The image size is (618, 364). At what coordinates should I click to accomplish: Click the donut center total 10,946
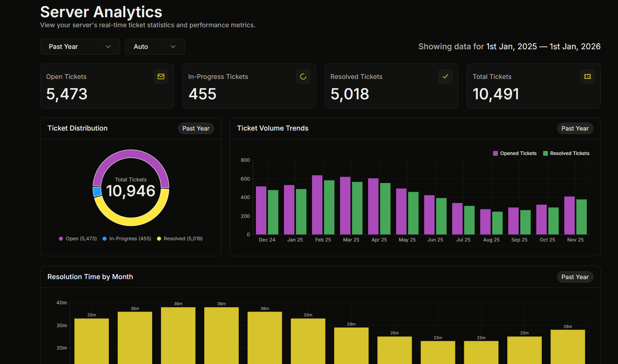[131, 191]
